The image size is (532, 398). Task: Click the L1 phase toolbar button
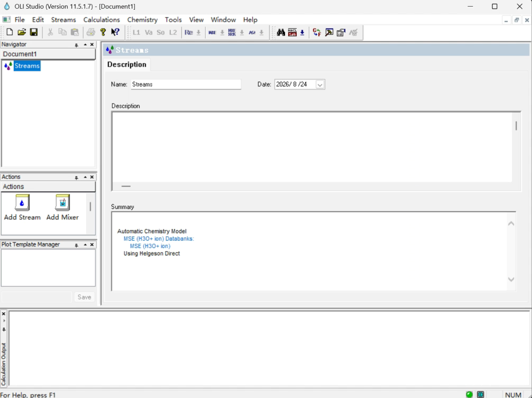136,32
